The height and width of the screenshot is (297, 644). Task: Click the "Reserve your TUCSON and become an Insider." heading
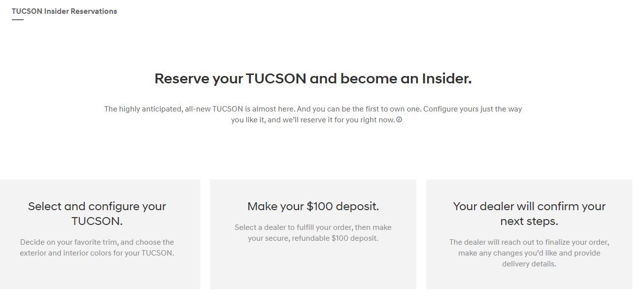click(313, 78)
